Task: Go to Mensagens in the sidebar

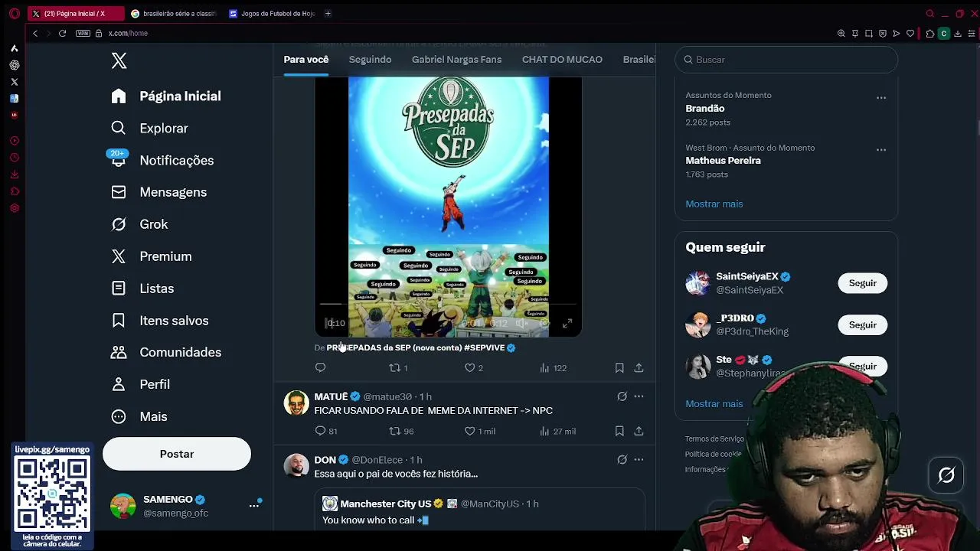Action: click(159, 192)
